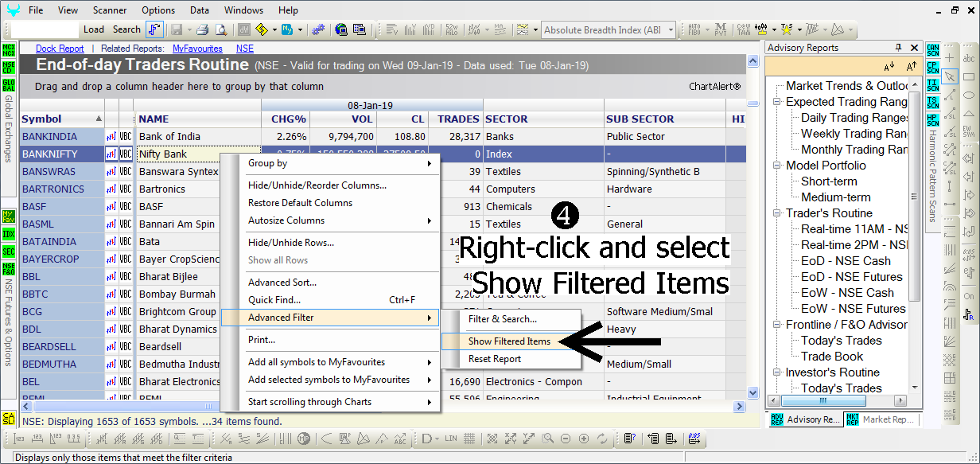Open the Dock Report link
Image resolution: width=980 pixels, height=464 pixels.
[60, 49]
